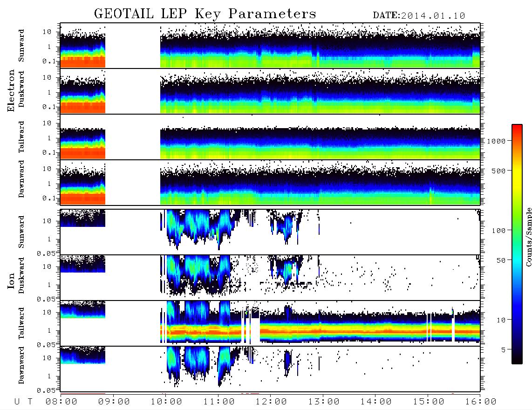The width and height of the screenshot is (532, 410).
Task: Select the Ion Sunward panel label
Action: click(x=21, y=232)
